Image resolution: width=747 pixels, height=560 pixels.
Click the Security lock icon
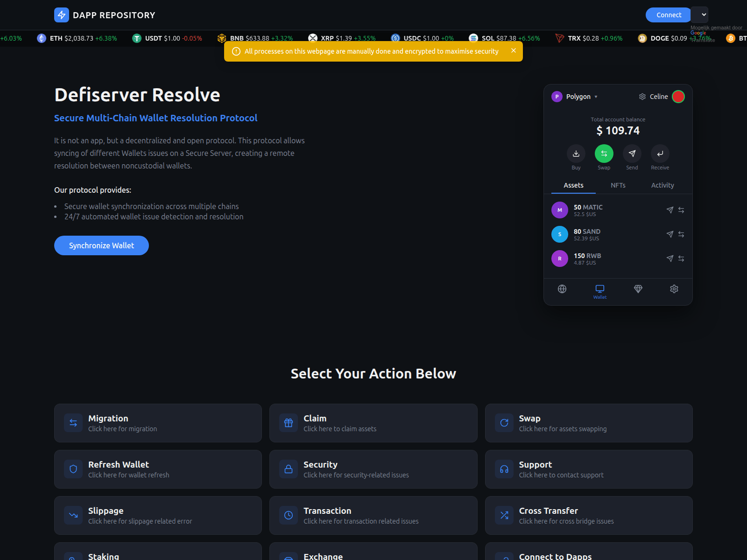[289, 469]
